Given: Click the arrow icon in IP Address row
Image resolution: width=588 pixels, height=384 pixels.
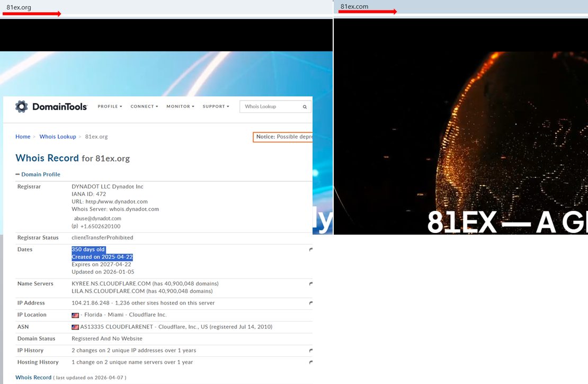Looking at the screenshot, I should coord(310,303).
